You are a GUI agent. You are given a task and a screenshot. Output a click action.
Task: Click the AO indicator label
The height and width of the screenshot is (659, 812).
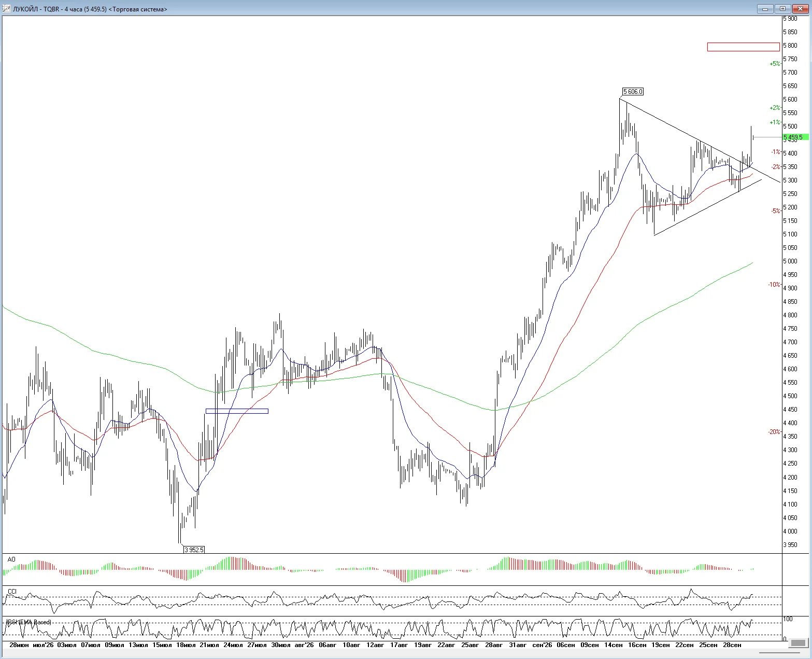click(11, 559)
